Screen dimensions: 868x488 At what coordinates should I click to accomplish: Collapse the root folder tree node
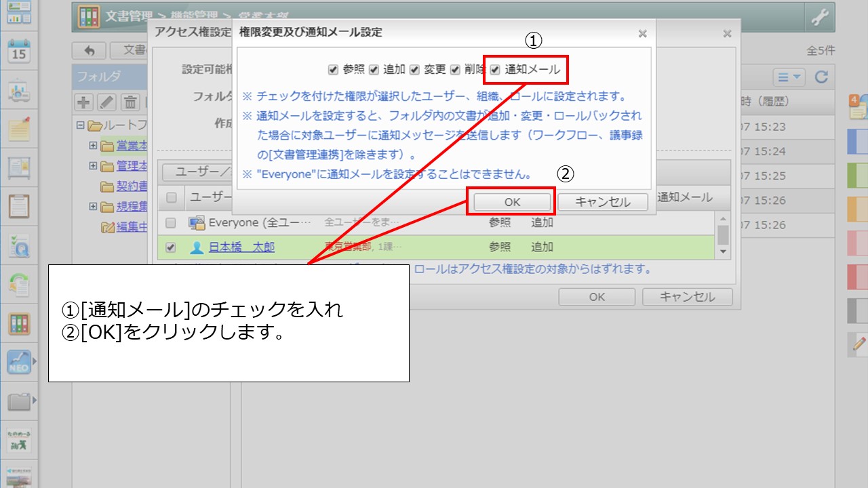tap(81, 125)
